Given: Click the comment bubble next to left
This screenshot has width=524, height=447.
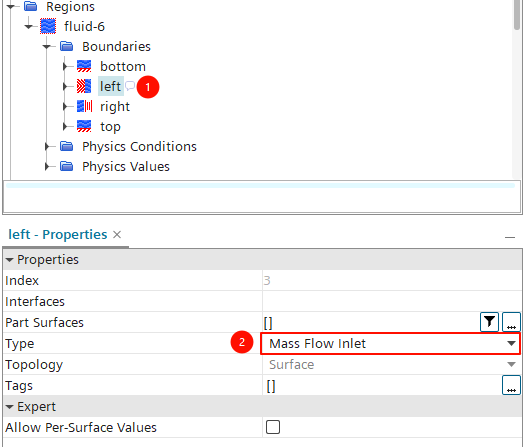Looking at the screenshot, I should [130, 86].
